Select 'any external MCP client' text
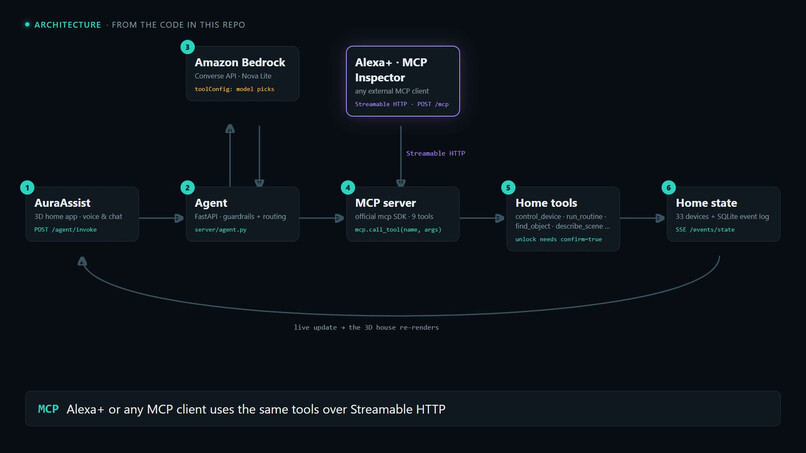The image size is (806, 453). pos(392,91)
